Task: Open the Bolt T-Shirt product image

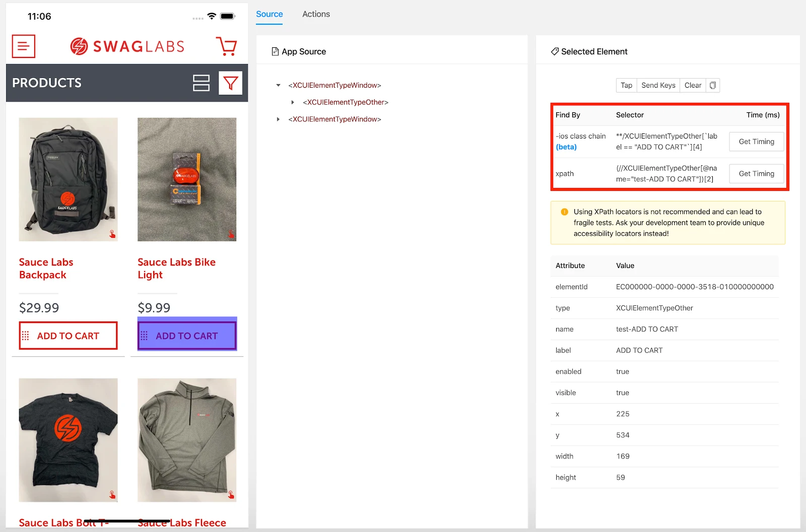Action: tap(68, 440)
